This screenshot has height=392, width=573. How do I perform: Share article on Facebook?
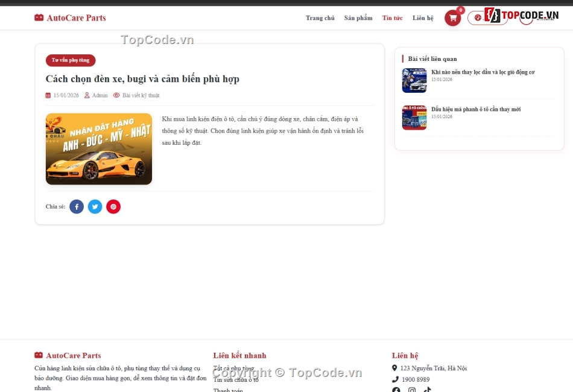tap(77, 206)
